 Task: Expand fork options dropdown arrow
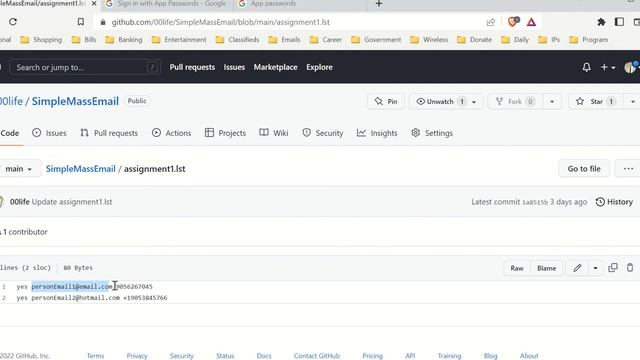[552, 102]
